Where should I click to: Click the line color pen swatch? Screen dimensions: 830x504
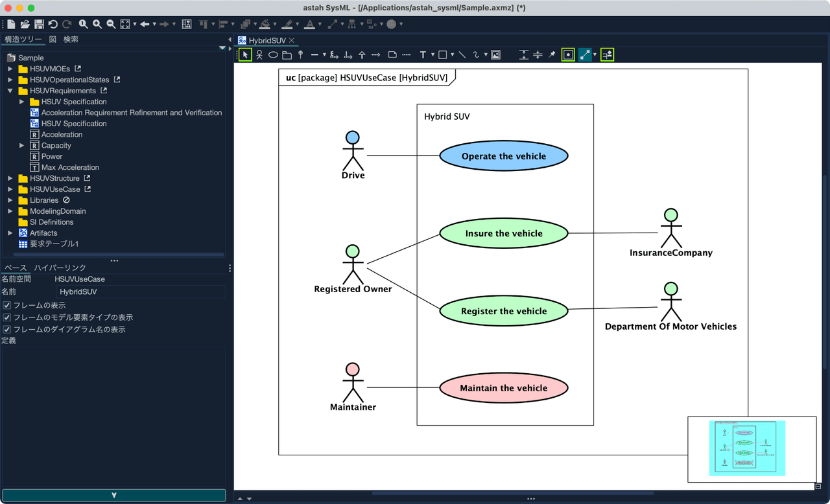point(288,24)
